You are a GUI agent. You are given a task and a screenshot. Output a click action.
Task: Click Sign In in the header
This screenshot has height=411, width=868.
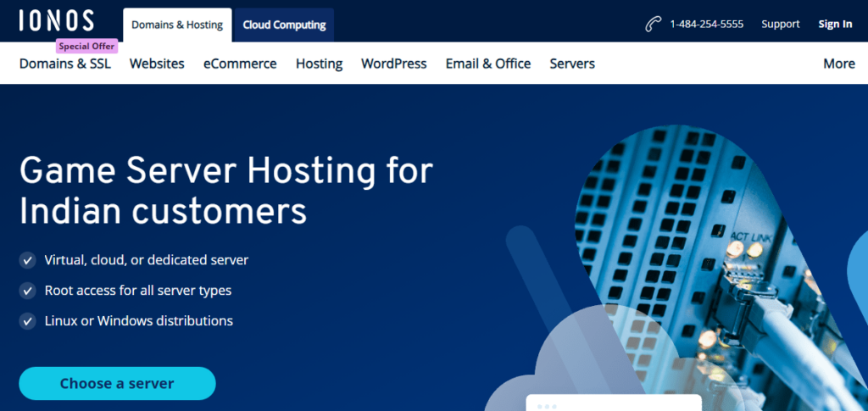point(835,25)
